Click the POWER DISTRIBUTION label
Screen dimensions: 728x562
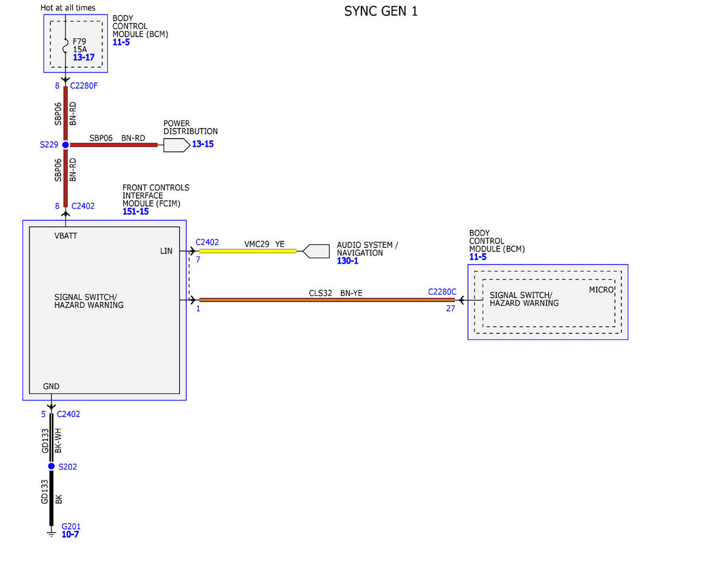click(x=190, y=127)
